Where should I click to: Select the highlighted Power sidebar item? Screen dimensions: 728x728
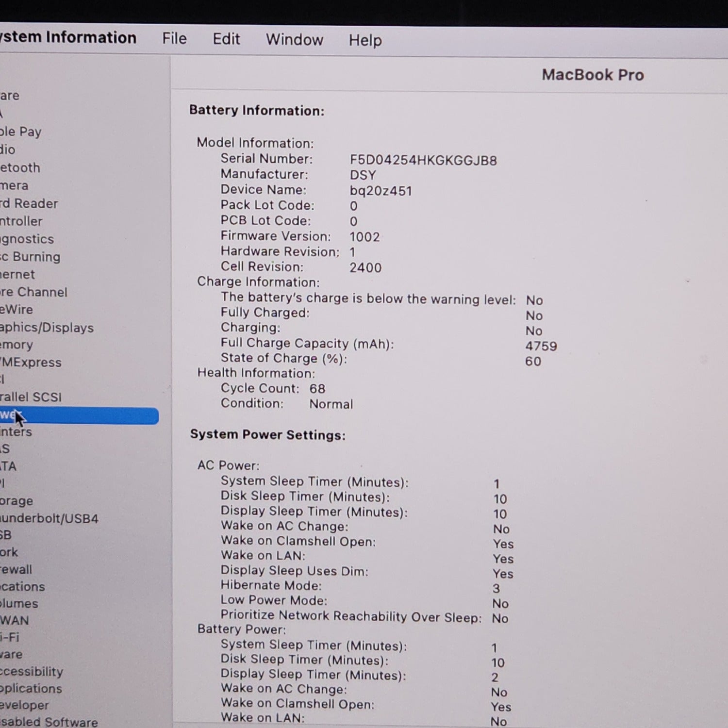(x=78, y=416)
